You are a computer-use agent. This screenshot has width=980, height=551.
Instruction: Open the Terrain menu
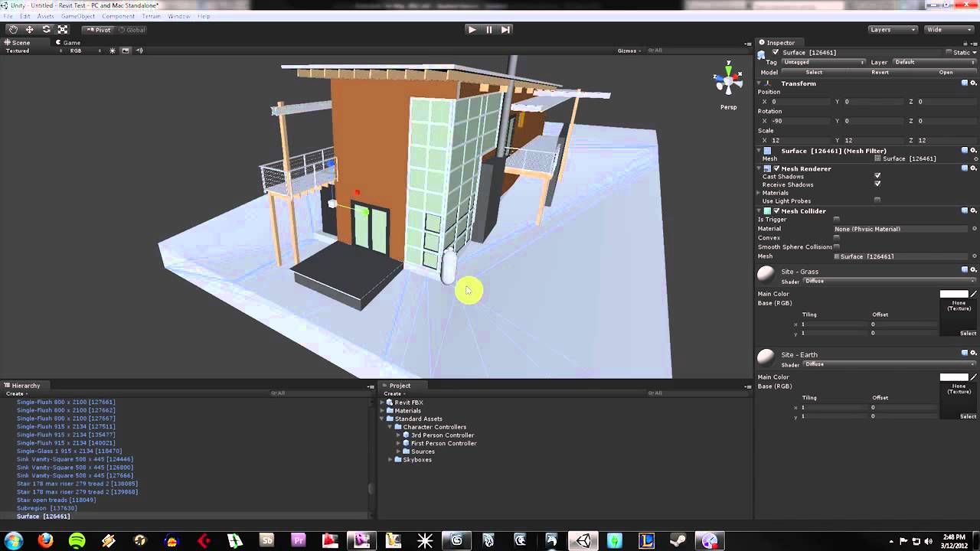click(152, 16)
